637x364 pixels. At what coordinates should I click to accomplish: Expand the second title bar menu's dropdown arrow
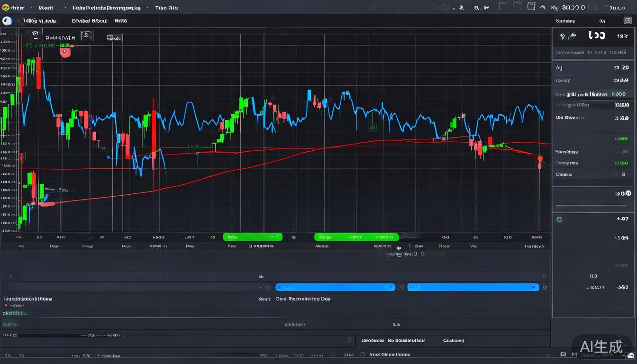tap(65, 8)
